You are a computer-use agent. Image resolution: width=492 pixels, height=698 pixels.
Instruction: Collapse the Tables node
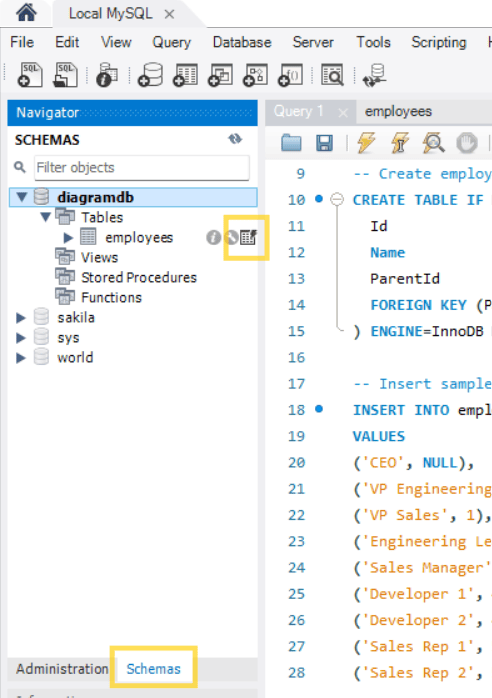click(x=45, y=217)
